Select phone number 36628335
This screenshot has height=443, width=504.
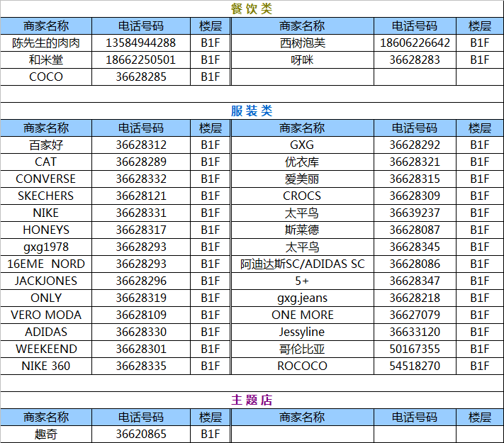(141, 366)
